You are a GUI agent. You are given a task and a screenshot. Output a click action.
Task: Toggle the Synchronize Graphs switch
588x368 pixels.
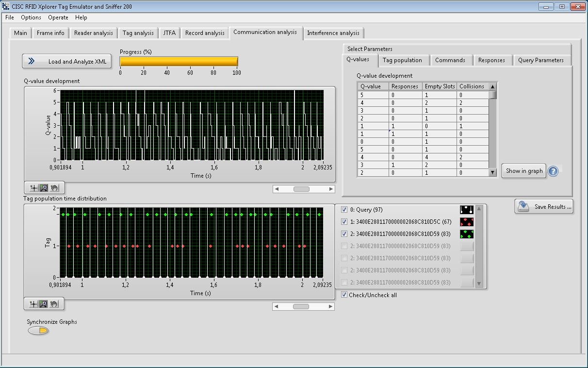click(38, 331)
